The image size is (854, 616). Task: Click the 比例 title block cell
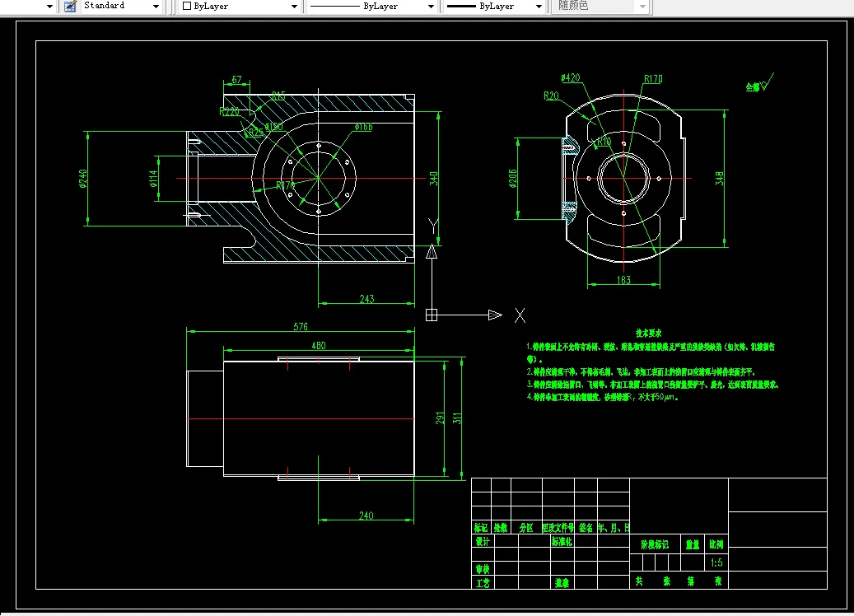coord(716,544)
